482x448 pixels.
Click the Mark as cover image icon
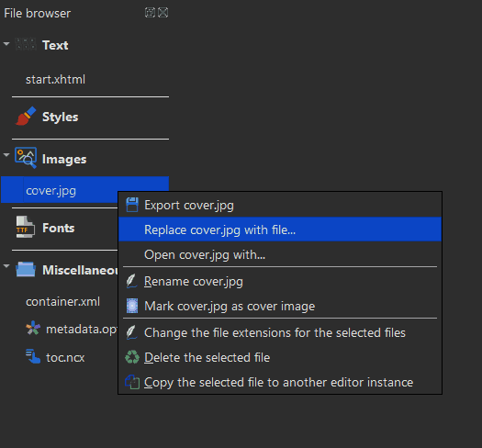click(132, 306)
